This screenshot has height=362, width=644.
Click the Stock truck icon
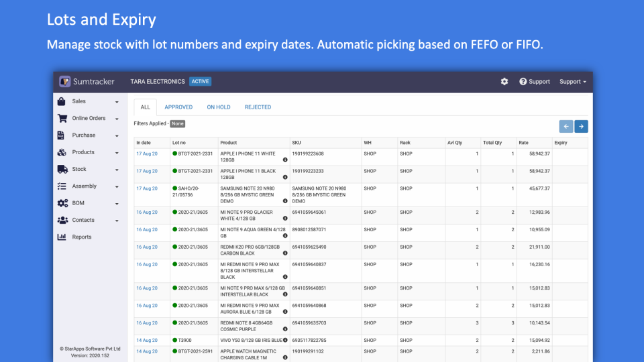(62, 169)
